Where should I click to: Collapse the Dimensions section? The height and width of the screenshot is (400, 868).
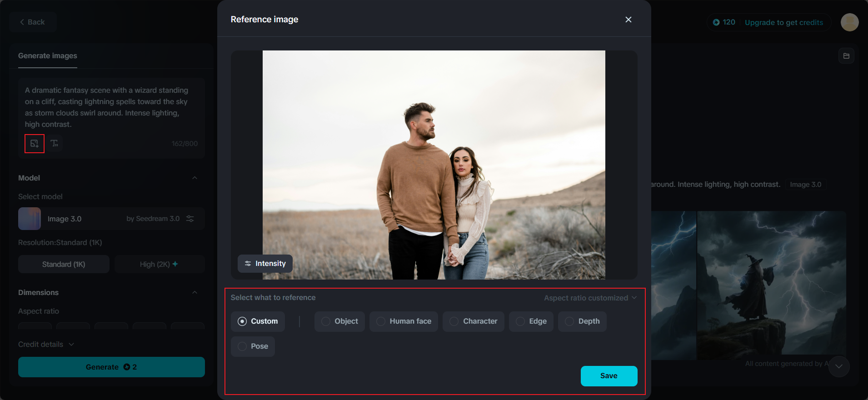pos(195,292)
